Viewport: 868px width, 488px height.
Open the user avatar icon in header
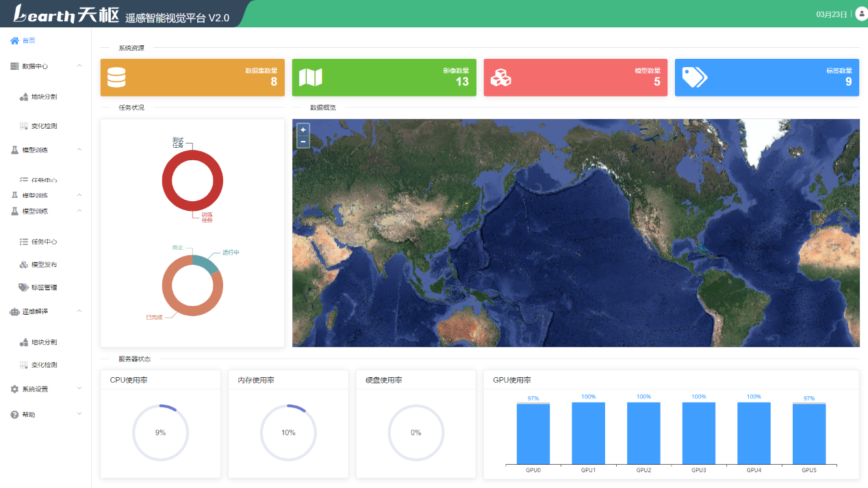(x=861, y=14)
